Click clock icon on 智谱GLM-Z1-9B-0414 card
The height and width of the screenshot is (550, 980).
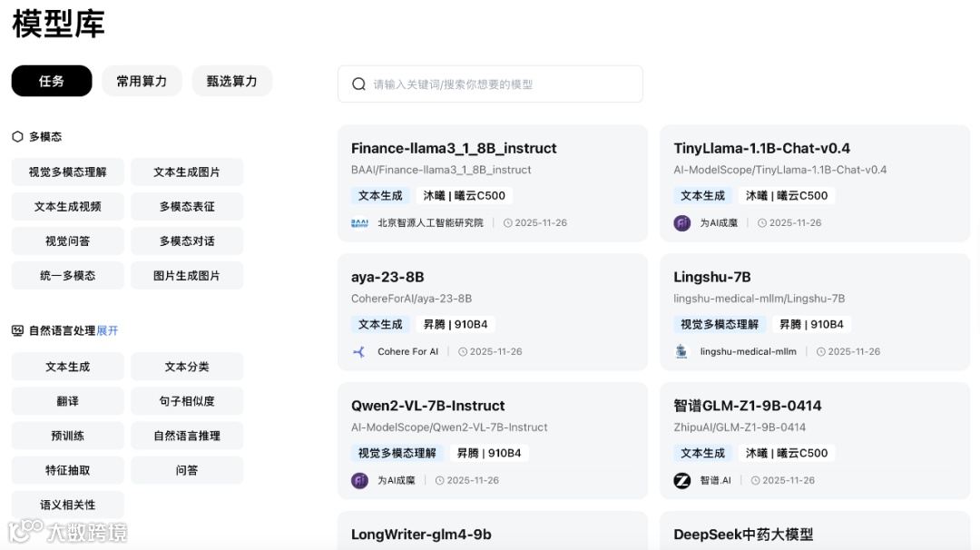pos(755,480)
